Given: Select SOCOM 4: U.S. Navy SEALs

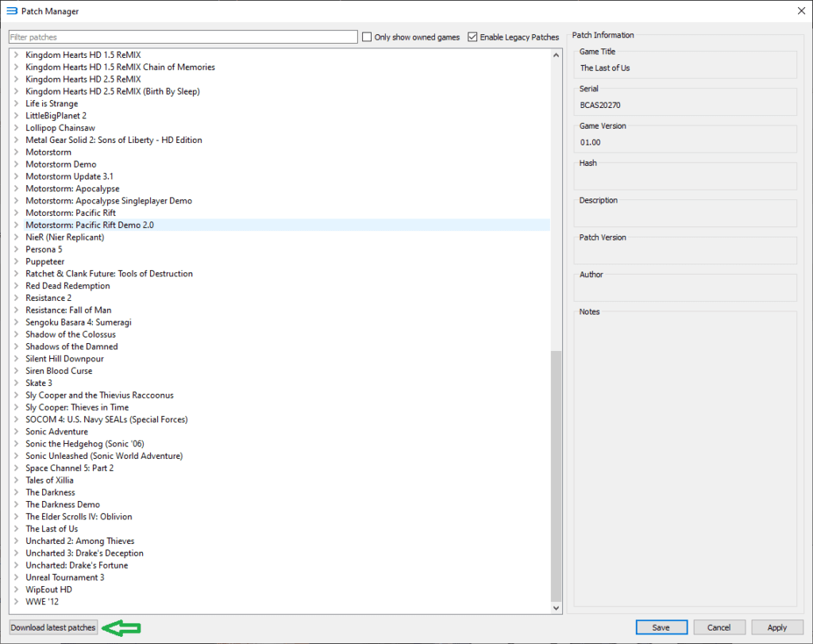Looking at the screenshot, I should tap(107, 419).
